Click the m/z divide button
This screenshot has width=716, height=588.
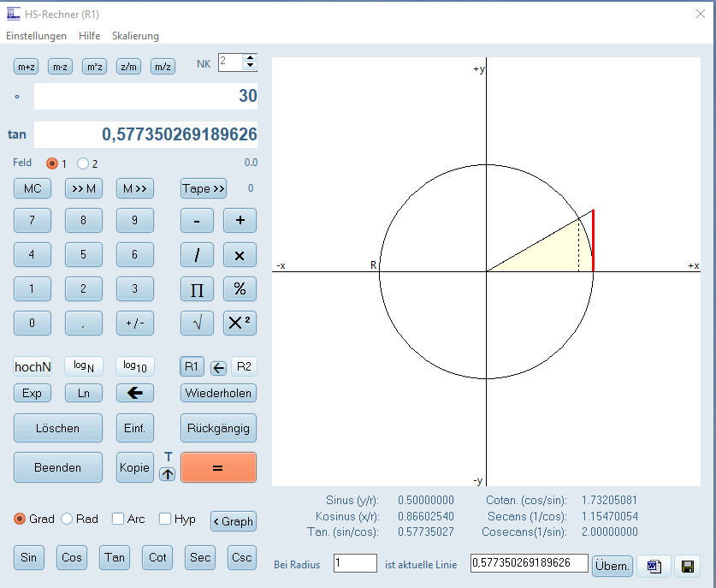[163, 67]
